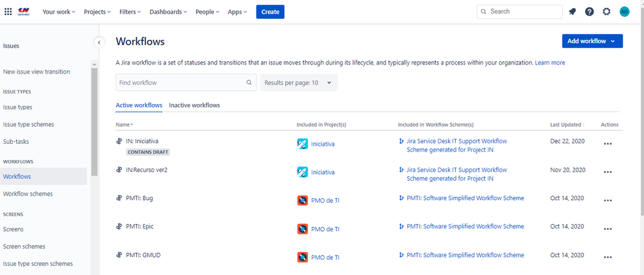Click workflow icon beside IN: Iniciativa
The width and height of the screenshot is (644, 275).
click(119, 141)
